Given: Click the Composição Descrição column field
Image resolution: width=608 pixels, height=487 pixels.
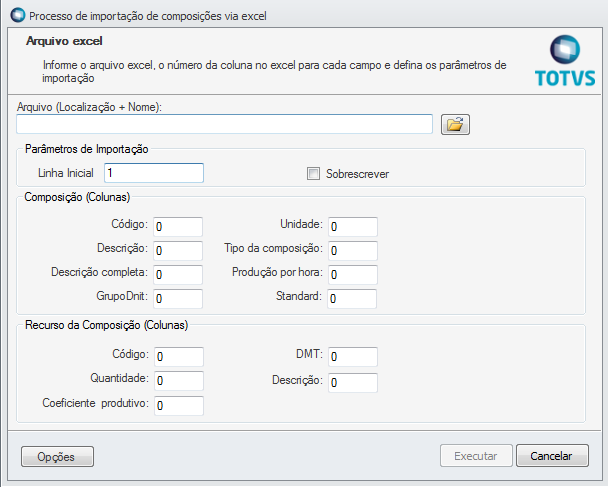Looking at the screenshot, I should pos(178,250).
